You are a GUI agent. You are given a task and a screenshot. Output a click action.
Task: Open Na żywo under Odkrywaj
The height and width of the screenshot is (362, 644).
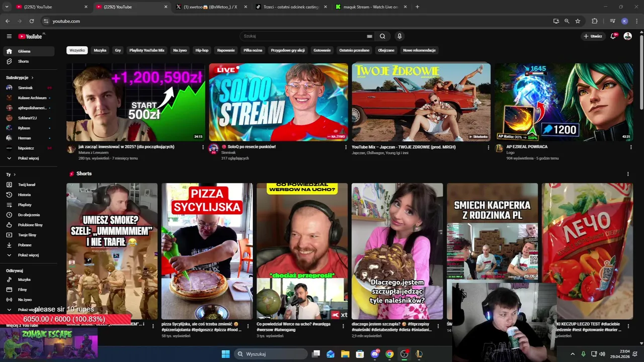[28, 300]
